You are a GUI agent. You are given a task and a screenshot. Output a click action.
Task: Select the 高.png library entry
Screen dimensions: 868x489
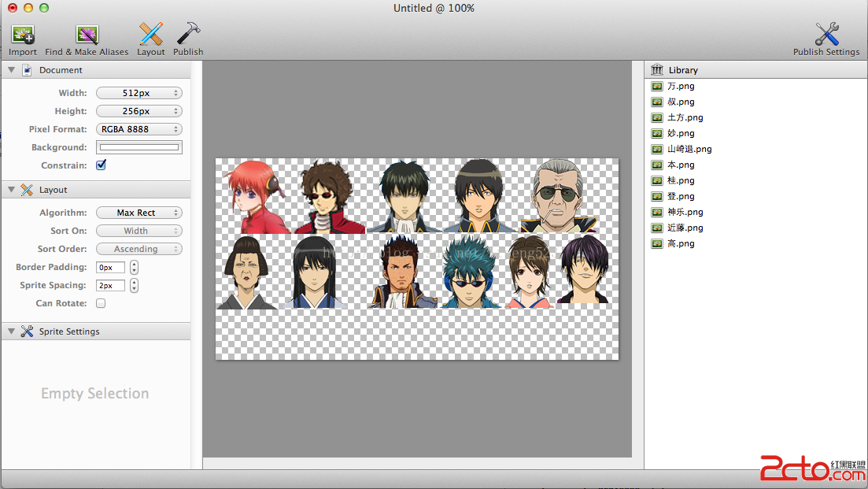coord(755,243)
